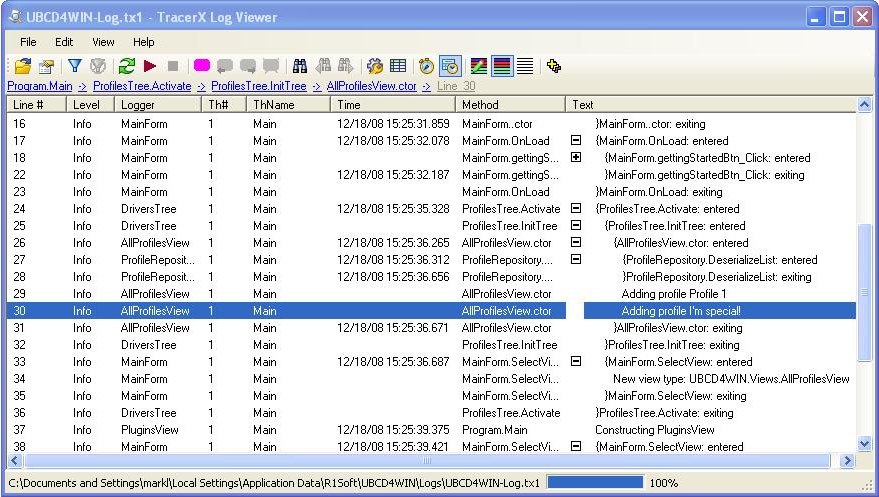Click the Line 30 breadcrumb
The height and width of the screenshot is (497, 879).
point(456,86)
